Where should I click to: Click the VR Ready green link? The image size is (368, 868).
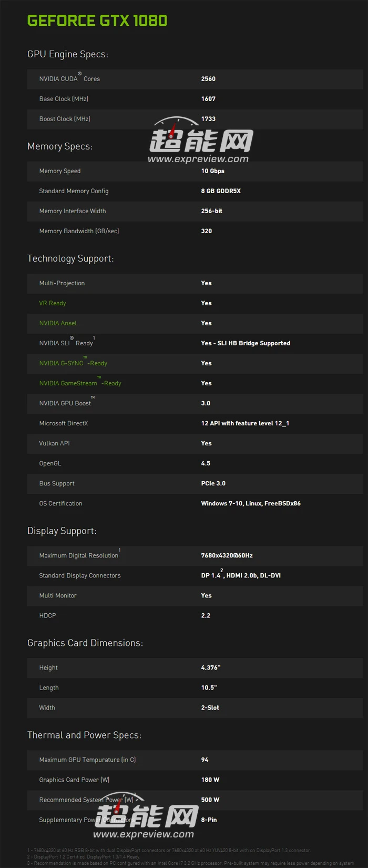tap(53, 303)
